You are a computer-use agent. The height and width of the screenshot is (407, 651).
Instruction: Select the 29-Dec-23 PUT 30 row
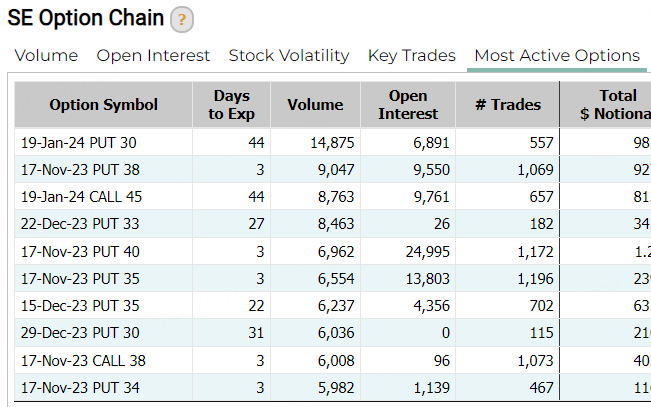coord(80,334)
